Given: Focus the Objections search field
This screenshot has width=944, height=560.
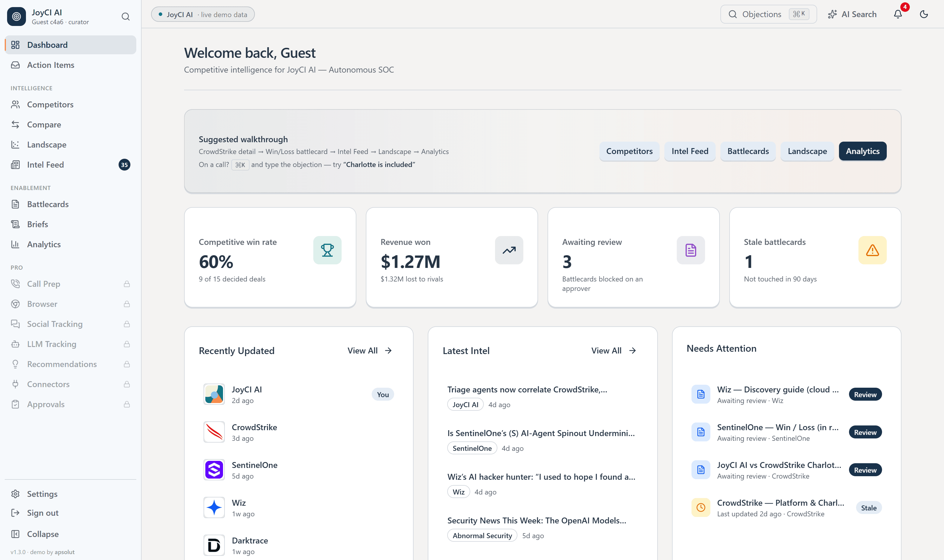Looking at the screenshot, I should [x=768, y=14].
